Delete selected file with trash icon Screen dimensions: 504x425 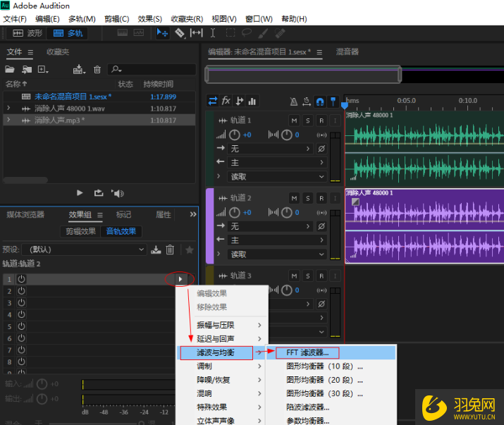tap(97, 69)
